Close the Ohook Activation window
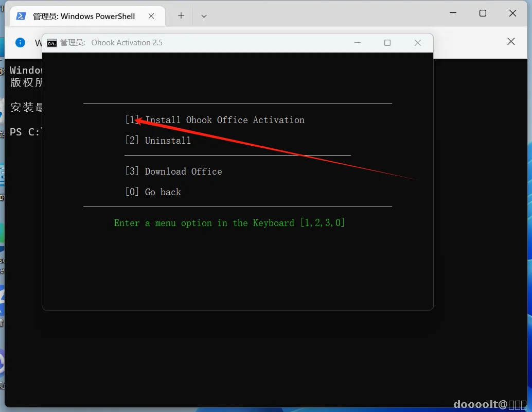Viewport: 532px width, 412px height. click(418, 42)
